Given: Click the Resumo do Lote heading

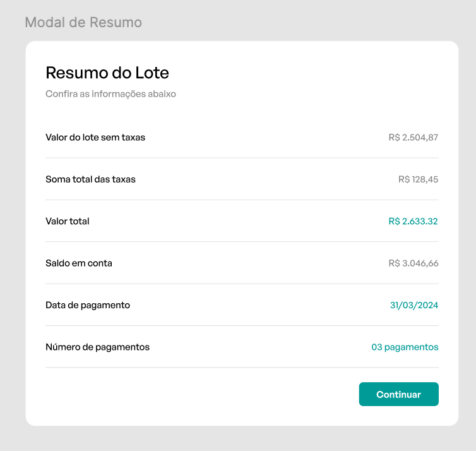Looking at the screenshot, I should pyautogui.click(x=107, y=73).
